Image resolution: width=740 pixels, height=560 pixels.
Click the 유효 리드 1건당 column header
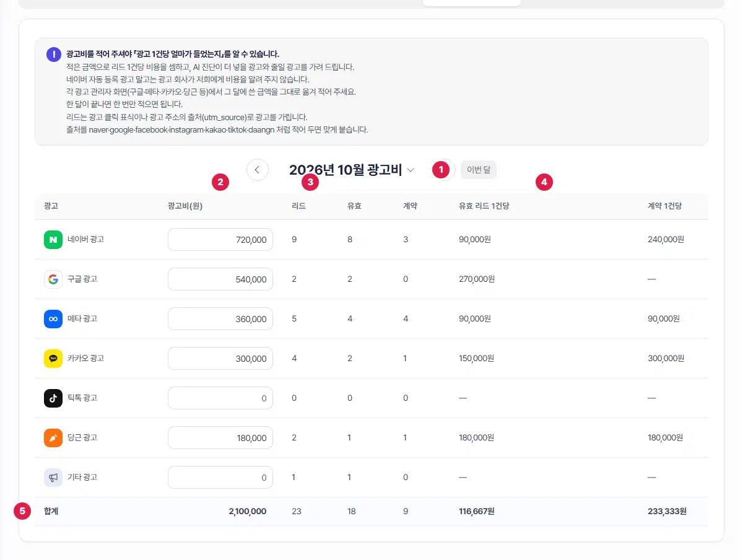(484, 206)
